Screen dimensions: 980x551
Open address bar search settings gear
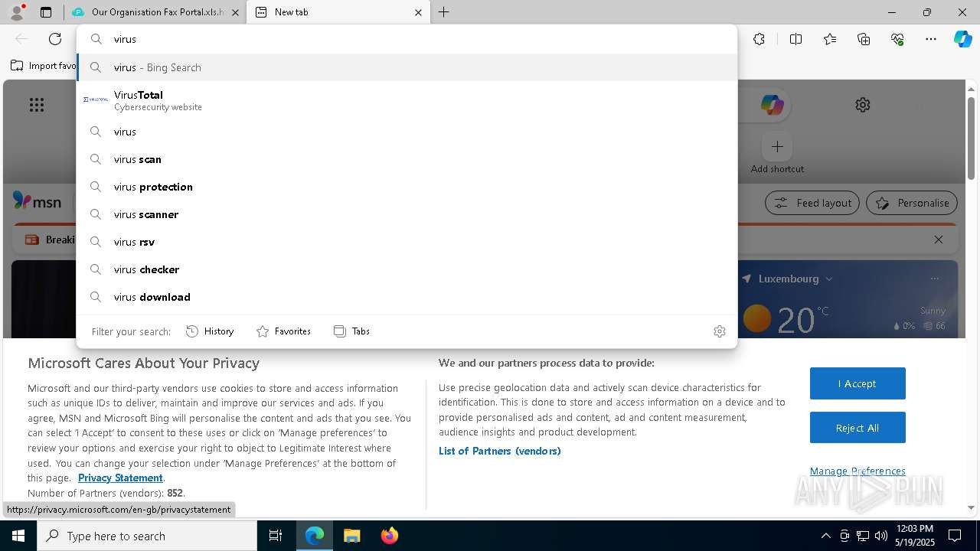720,331
